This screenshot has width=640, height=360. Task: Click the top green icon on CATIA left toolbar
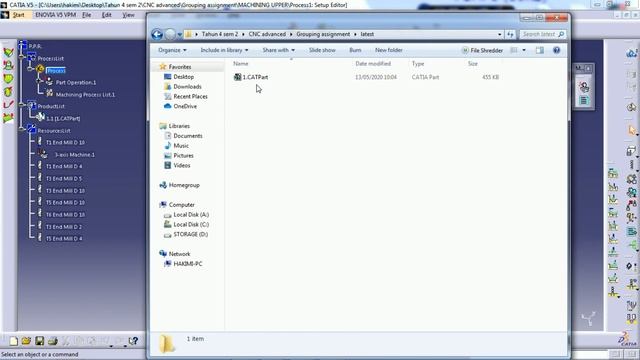(x=8, y=52)
